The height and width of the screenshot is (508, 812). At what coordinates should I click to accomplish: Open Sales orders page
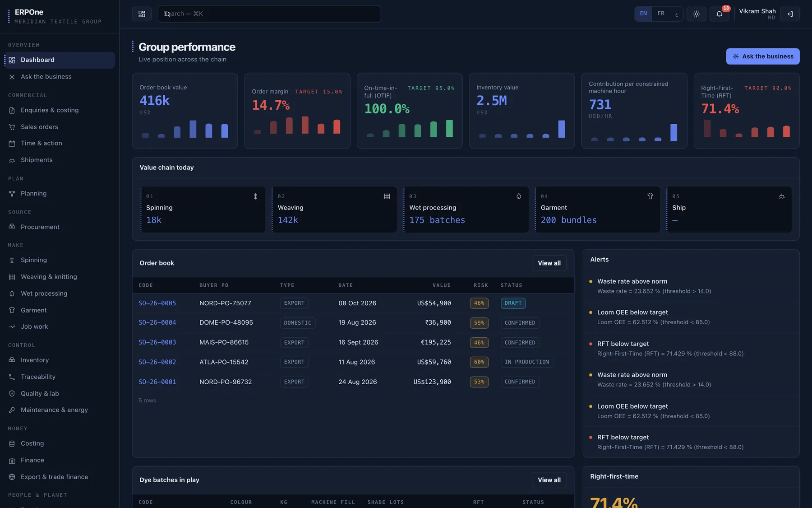(60, 127)
